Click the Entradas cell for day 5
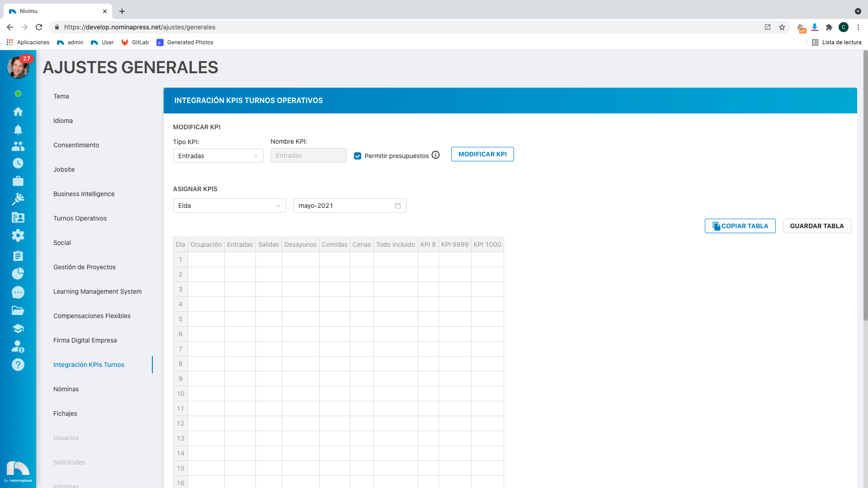 coord(240,319)
